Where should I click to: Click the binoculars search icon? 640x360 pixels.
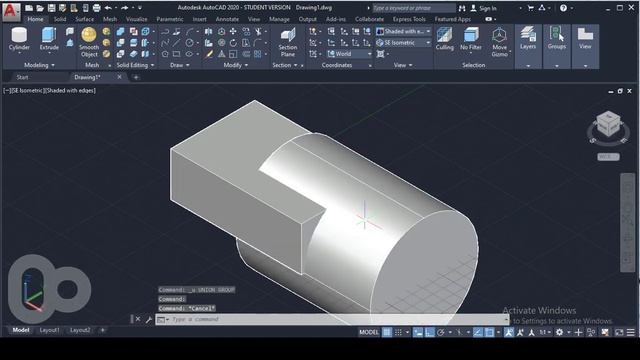[462, 8]
